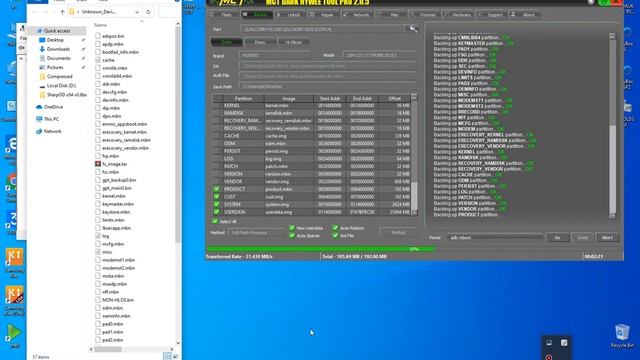Click the Abort button
The image size is (640, 360).
point(607,238)
